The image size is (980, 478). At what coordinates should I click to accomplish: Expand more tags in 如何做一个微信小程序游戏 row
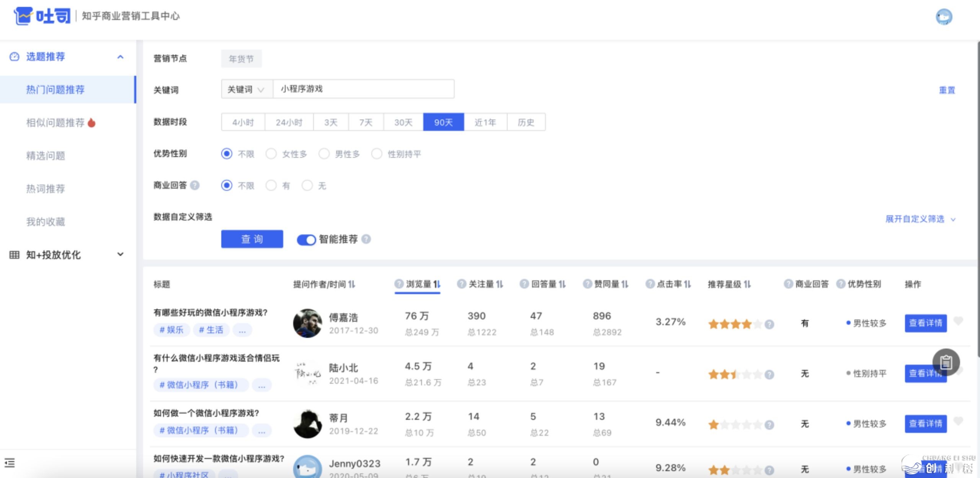262,431
